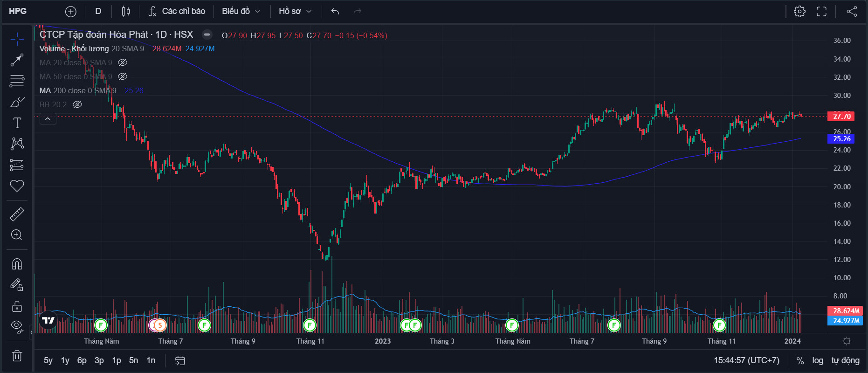
Task: Unhide the BB 20 2 indicator
Action: click(x=77, y=104)
